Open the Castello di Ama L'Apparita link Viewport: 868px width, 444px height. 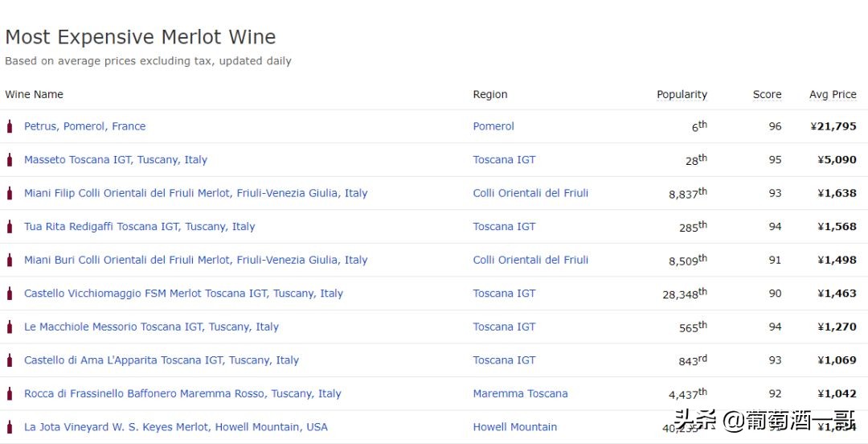point(161,360)
